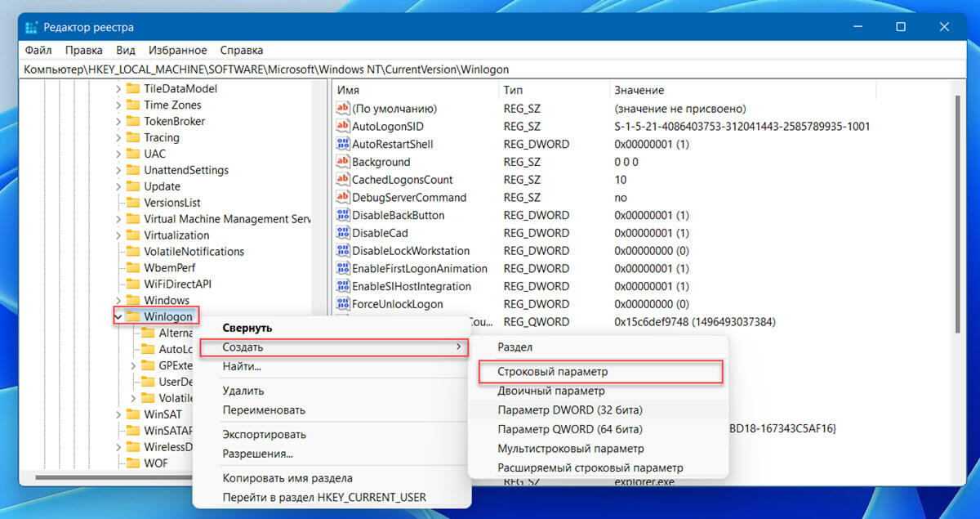Click the WiFiDirectAPI folder icon
This screenshot has width=980, height=519.
tap(132, 284)
